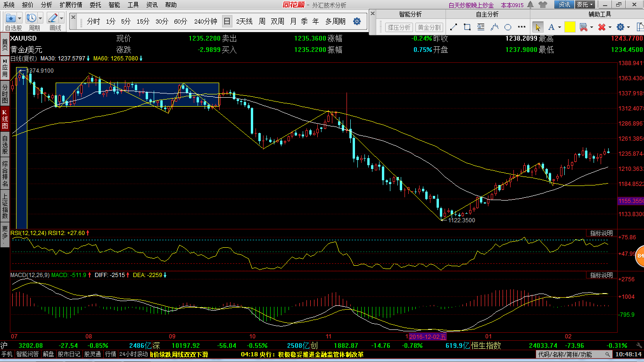The width and height of the screenshot is (644, 362).
Task: Click the orange 84 floating badge
Action: point(640,256)
